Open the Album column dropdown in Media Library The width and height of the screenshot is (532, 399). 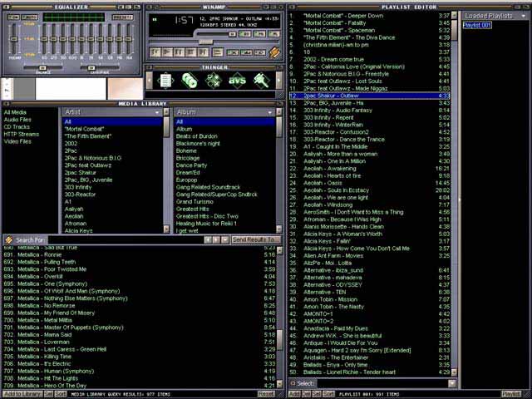click(270, 112)
